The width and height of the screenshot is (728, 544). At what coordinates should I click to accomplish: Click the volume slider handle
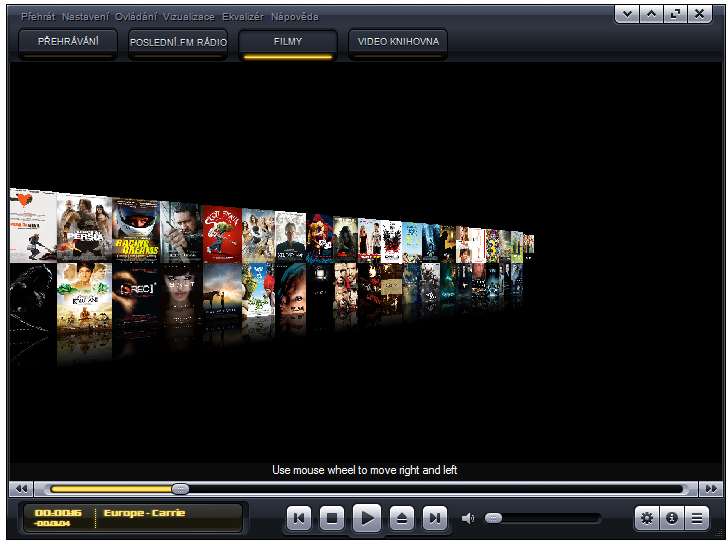point(494,518)
